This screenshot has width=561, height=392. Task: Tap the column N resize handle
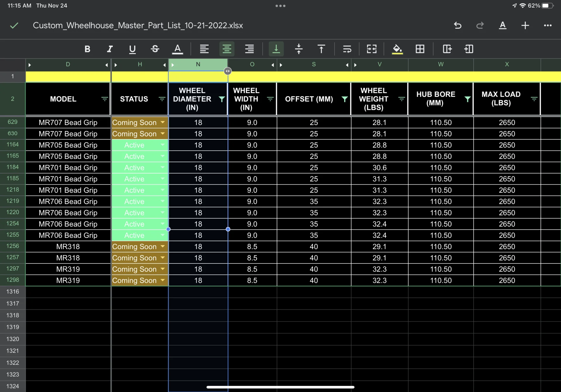click(228, 71)
